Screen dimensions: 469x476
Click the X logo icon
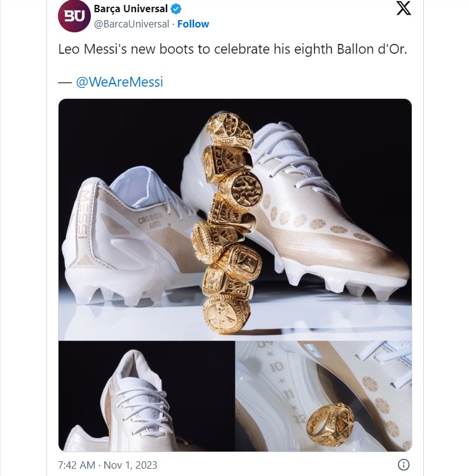pos(403,9)
